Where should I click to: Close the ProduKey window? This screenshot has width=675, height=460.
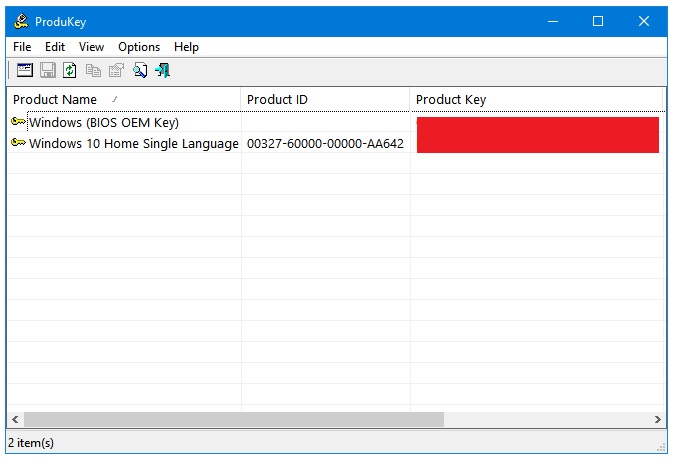644,21
